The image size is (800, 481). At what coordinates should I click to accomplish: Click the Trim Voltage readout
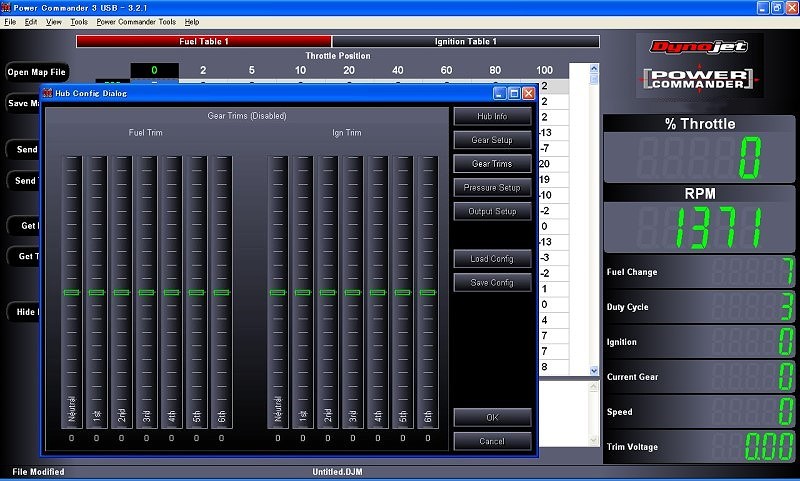pyautogui.click(x=699, y=447)
